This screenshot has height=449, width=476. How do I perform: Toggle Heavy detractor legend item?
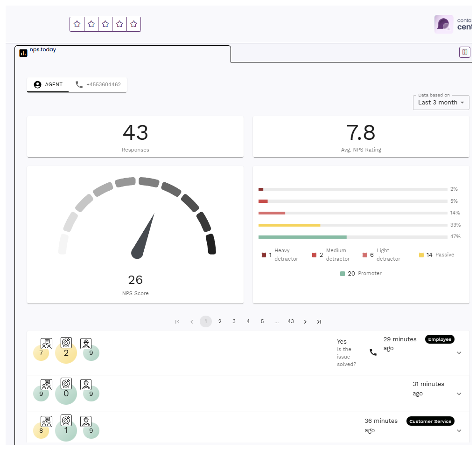point(280,255)
